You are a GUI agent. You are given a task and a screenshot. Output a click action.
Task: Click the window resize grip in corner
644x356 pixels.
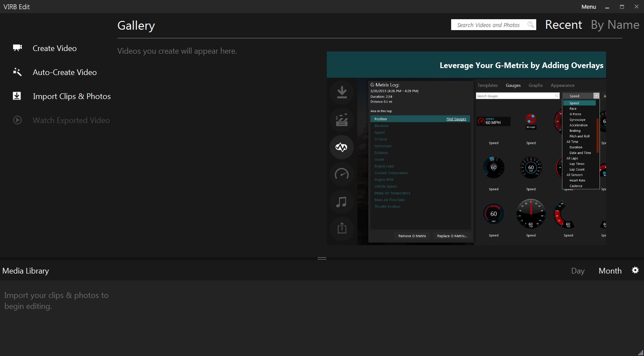click(641, 353)
